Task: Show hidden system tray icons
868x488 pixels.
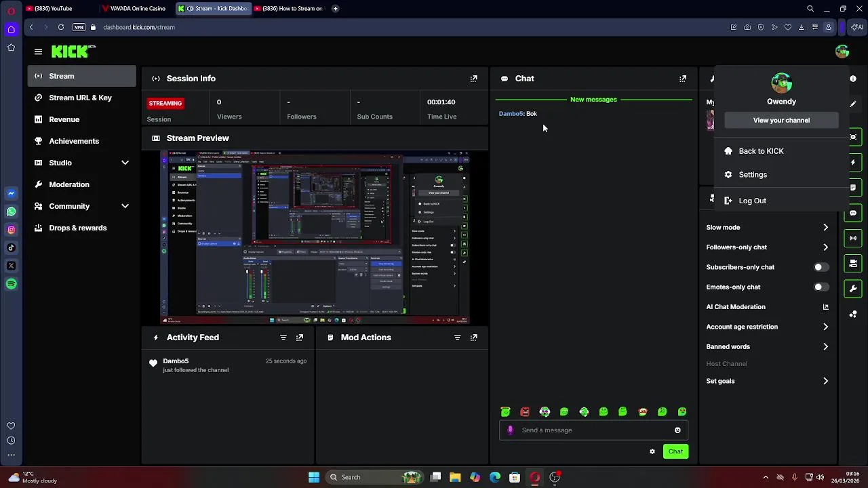Action: click(766, 477)
